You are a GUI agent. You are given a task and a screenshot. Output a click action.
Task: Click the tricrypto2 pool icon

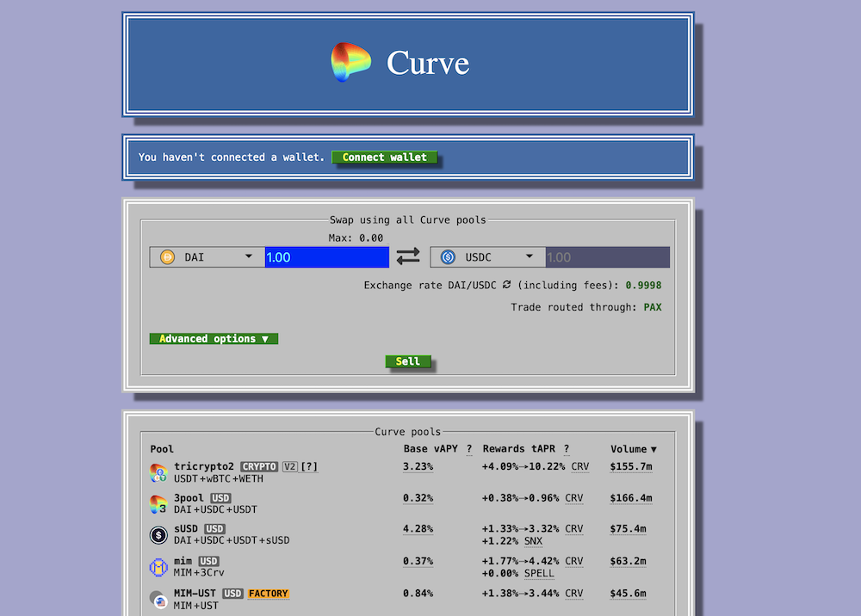158,473
